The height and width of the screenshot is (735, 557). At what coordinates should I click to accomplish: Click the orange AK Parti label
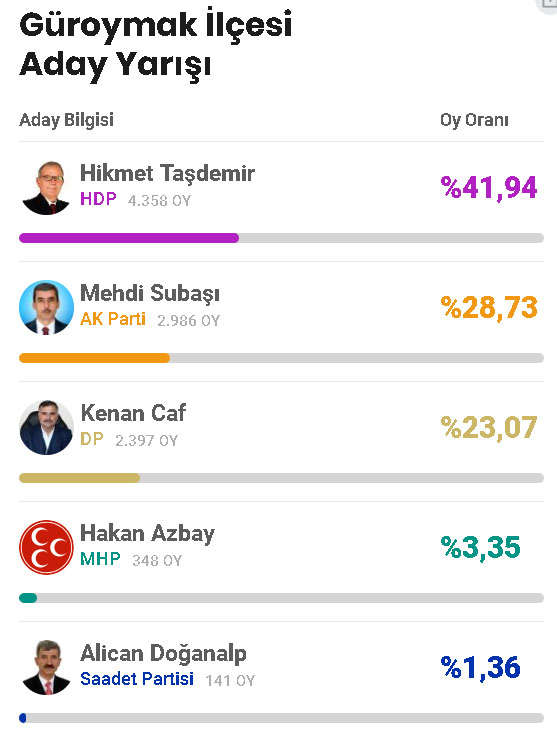tap(113, 319)
